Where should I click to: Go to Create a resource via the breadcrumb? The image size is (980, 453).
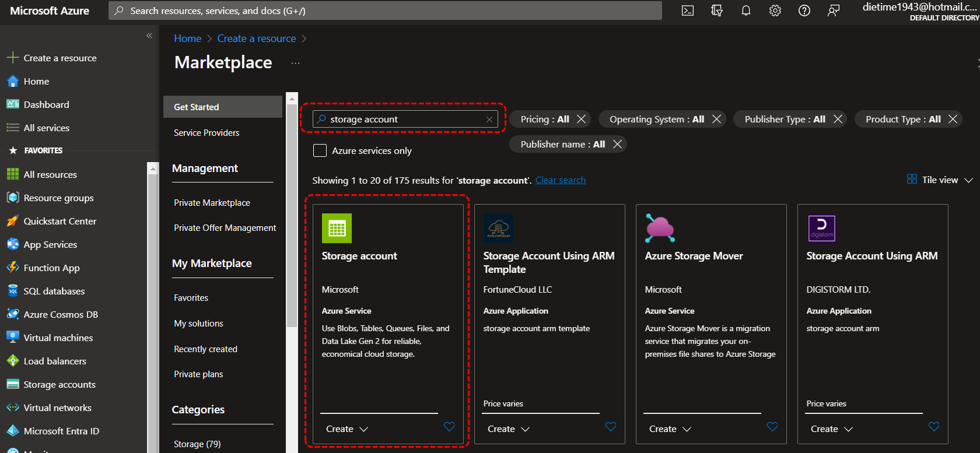(257, 38)
